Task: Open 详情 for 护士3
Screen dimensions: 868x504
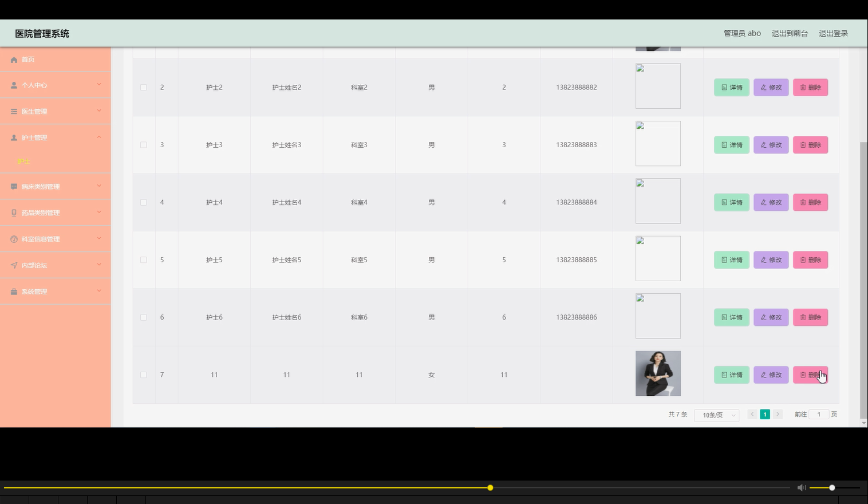Action: (x=731, y=145)
